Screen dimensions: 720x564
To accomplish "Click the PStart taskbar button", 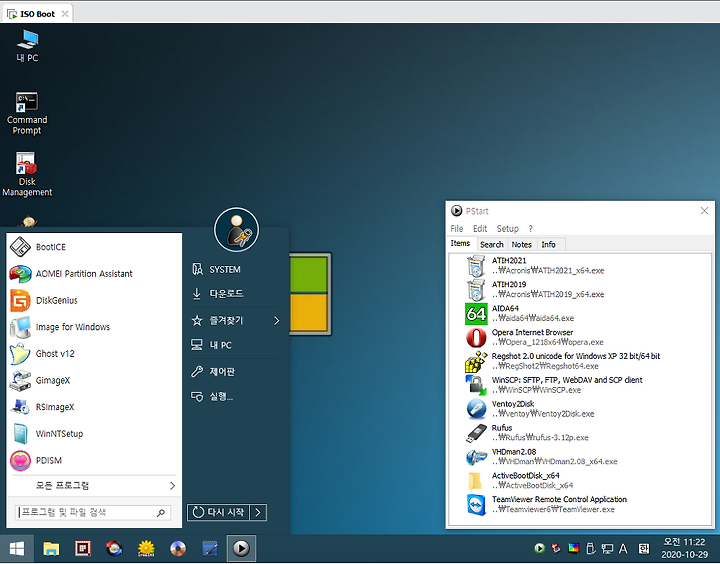I will pyautogui.click(x=241, y=548).
